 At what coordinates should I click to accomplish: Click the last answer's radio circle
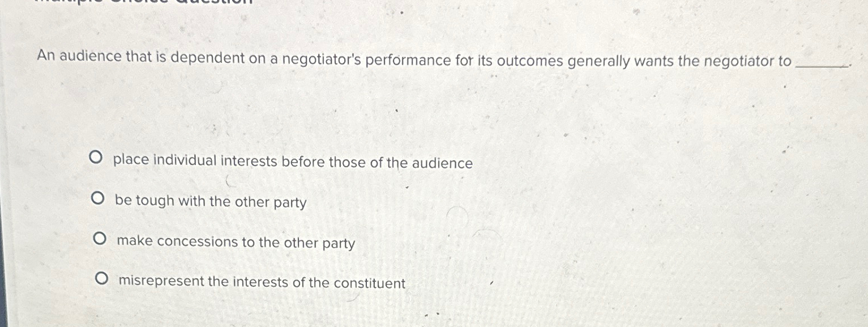tap(103, 277)
